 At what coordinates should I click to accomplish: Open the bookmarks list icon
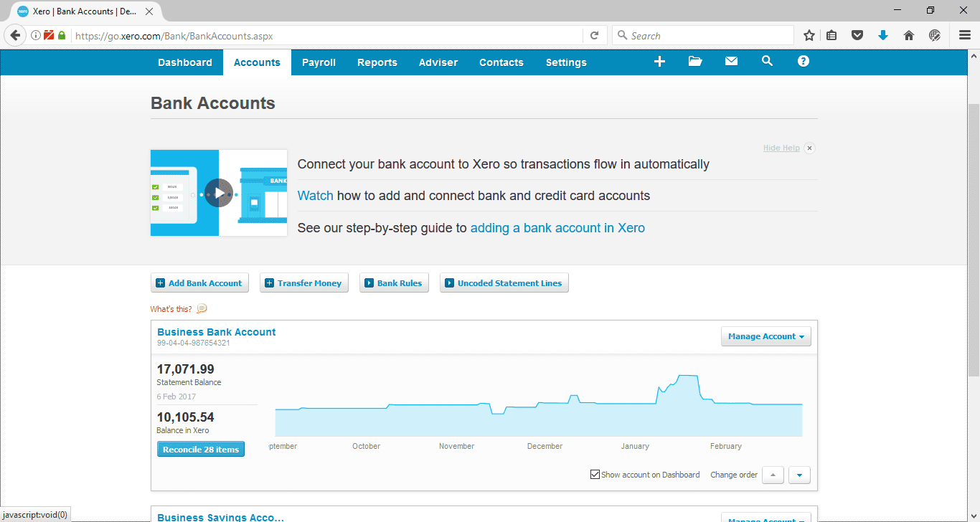[x=832, y=35]
